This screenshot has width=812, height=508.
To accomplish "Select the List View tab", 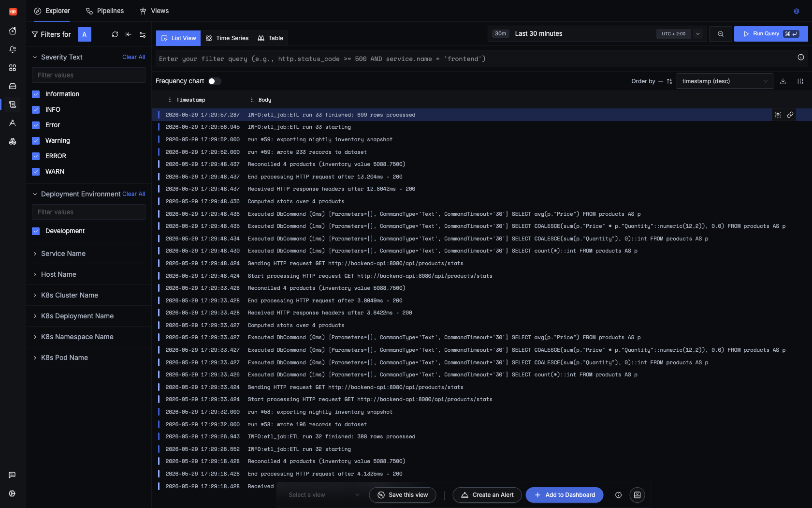I will [178, 38].
